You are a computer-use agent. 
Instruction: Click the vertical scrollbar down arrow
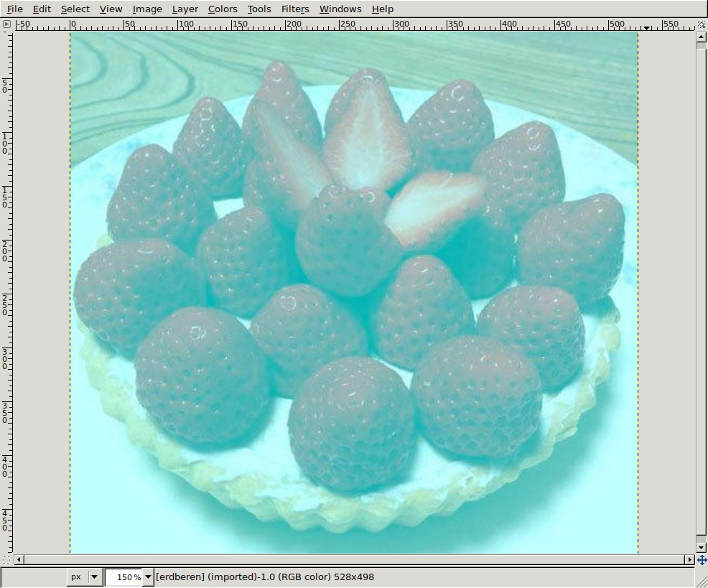[701, 548]
